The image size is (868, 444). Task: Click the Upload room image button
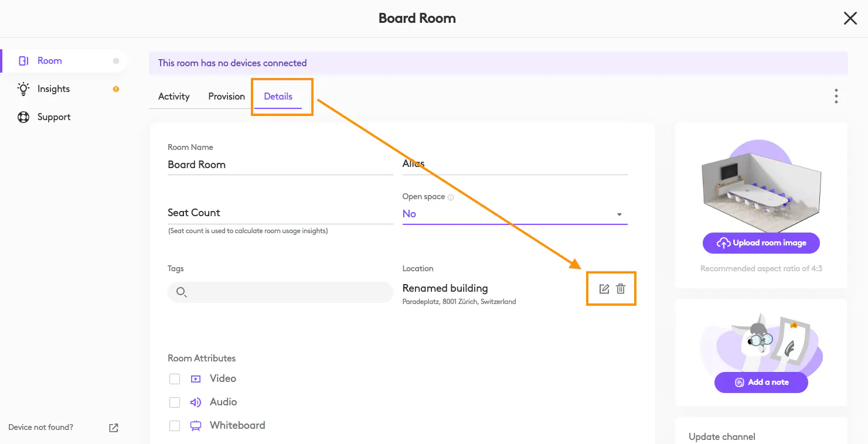(x=761, y=243)
